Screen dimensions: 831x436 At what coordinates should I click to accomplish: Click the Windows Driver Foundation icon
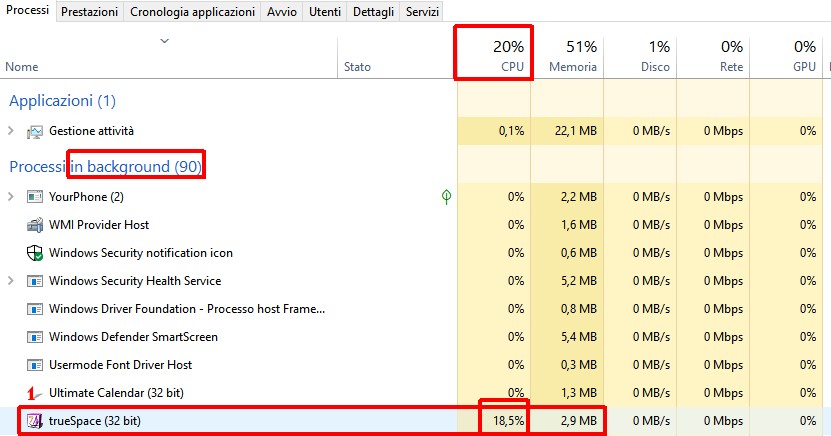pyautogui.click(x=34, y=309)
